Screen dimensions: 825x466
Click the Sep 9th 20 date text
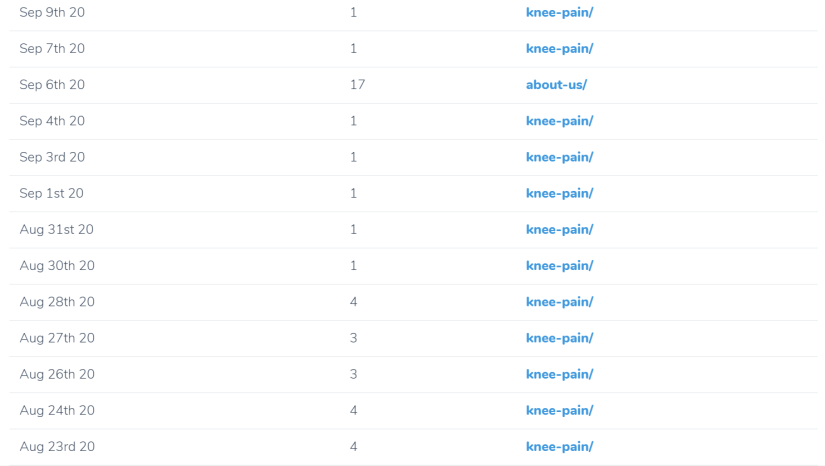coord(52,12)
